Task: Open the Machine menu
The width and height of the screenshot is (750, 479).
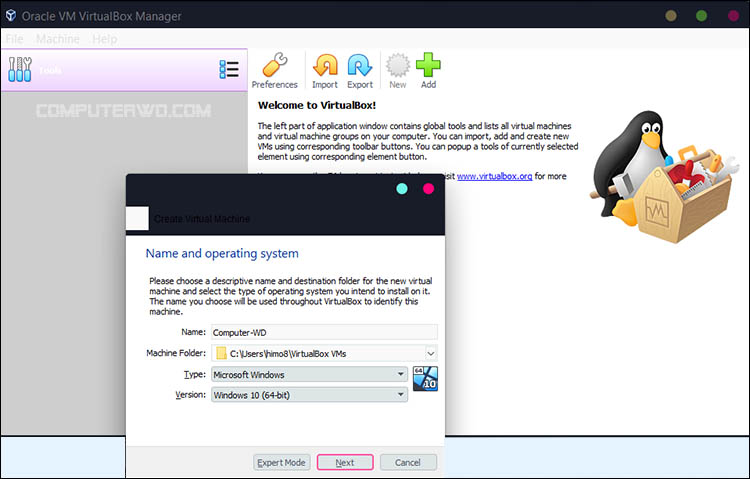Action: click(58, 39)
